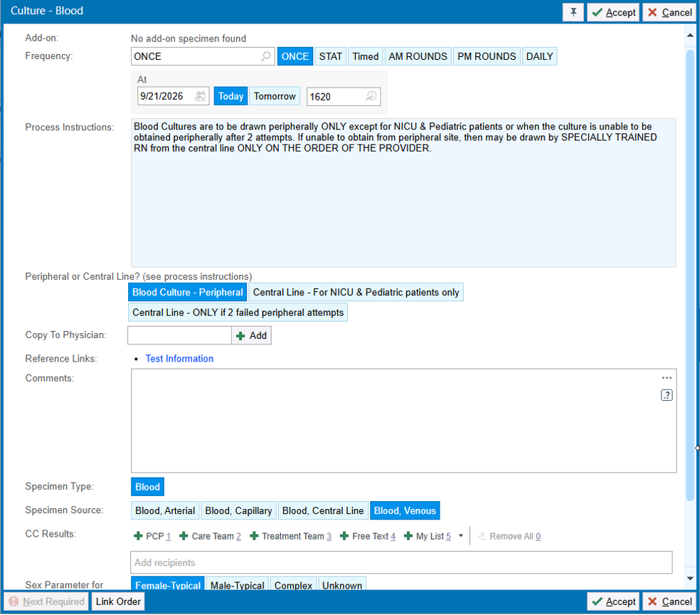Add Care Team to CC Results

click(x=210, y=537)
